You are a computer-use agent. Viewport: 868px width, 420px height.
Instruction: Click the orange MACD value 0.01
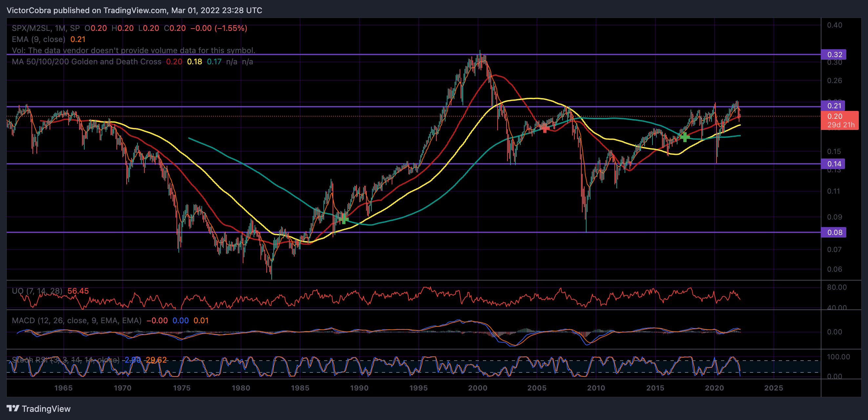pyautogui.click(x=201, y=320)
